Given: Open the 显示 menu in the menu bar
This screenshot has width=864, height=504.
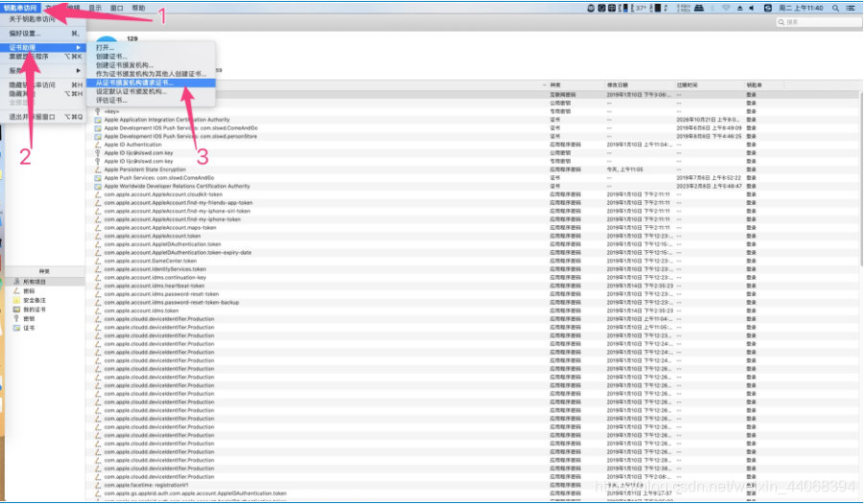Looking at the screenshot, I should (x=95, y=8).
